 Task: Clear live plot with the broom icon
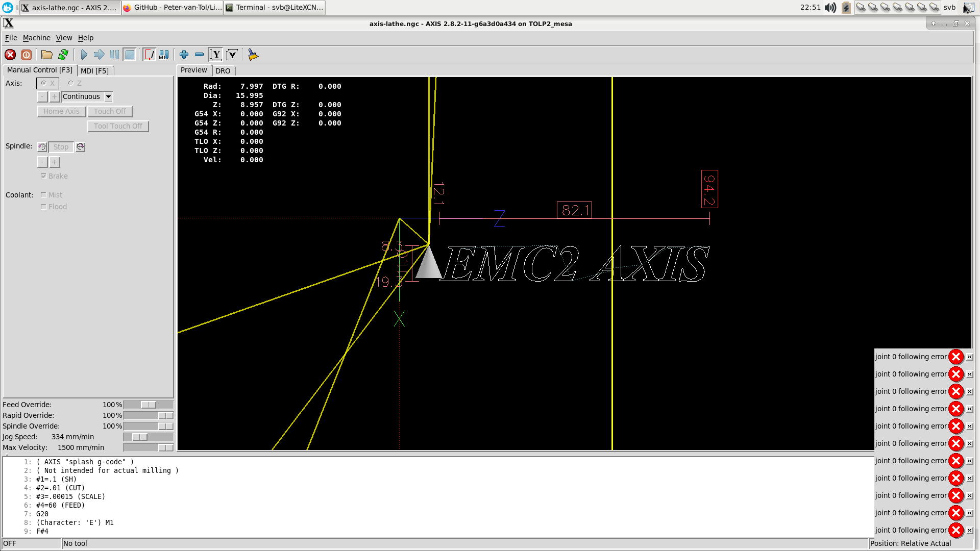(x=253, y=55)
